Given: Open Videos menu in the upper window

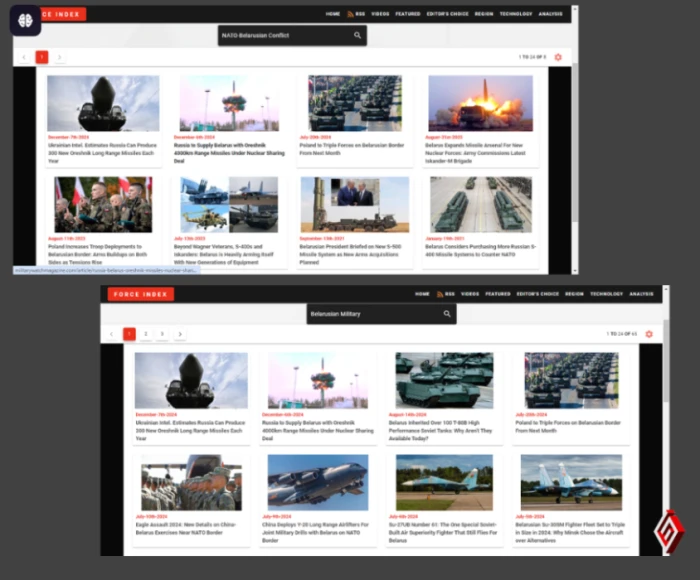Looking at the screenshot, I should (x=380, y=14).
